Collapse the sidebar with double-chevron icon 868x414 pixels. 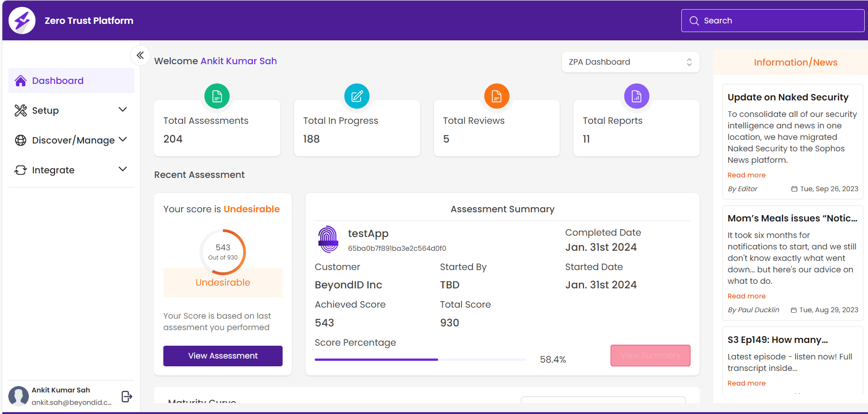(x=140, y=55)
